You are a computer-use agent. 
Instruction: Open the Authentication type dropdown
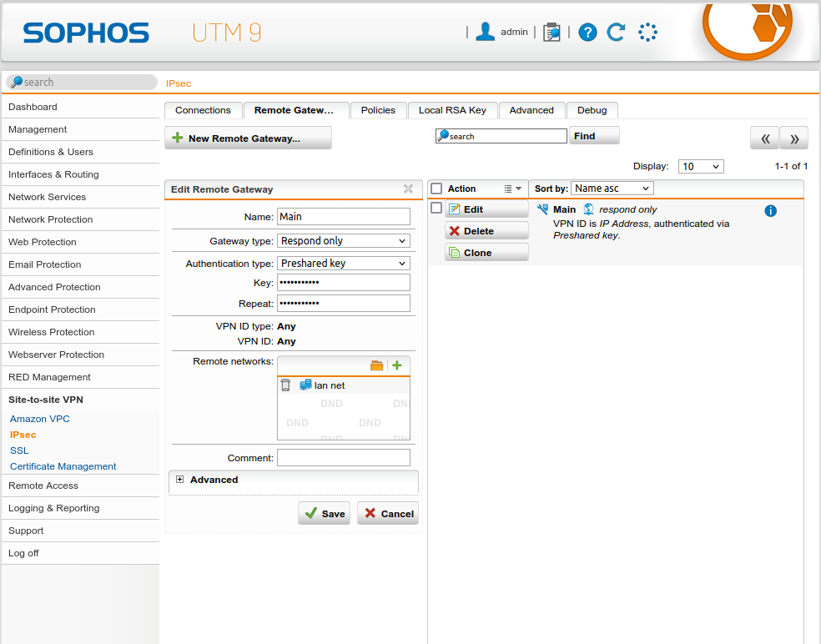coord(344,264)
